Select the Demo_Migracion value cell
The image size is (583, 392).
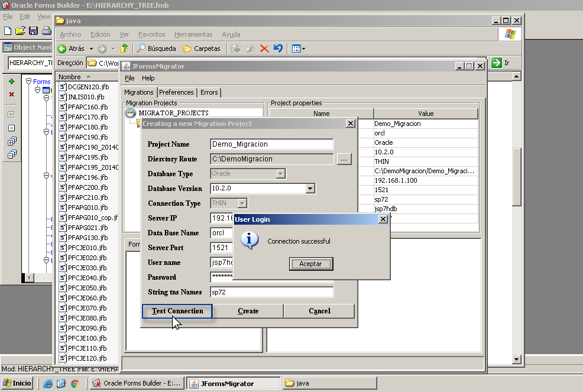click(426, 124)
